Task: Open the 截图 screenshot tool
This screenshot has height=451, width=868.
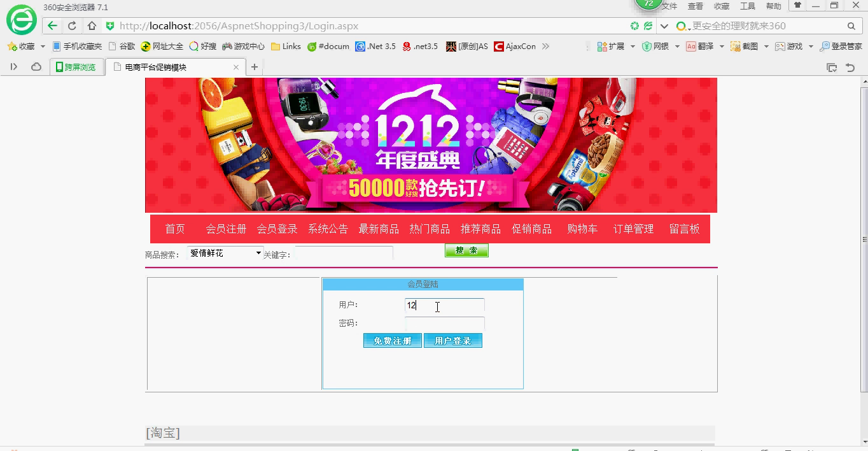Action: pos(745,47)
